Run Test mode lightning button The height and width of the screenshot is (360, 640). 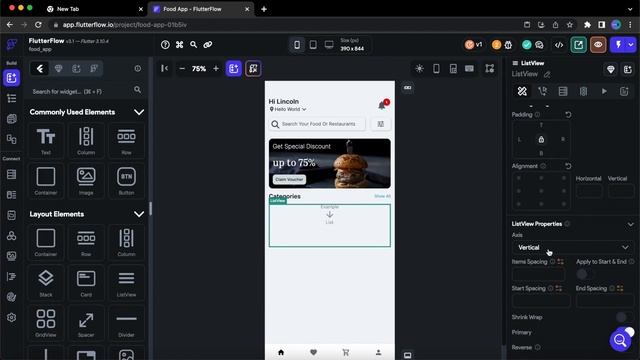618,45
